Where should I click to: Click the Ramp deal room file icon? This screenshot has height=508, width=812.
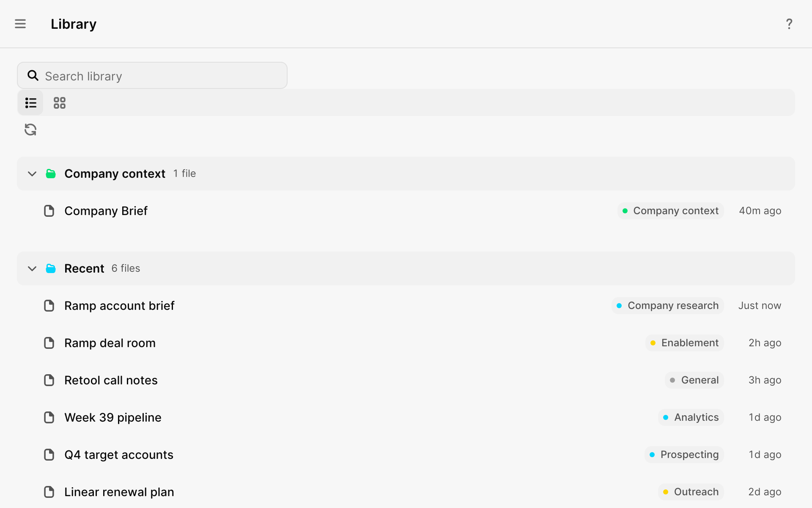49,343
